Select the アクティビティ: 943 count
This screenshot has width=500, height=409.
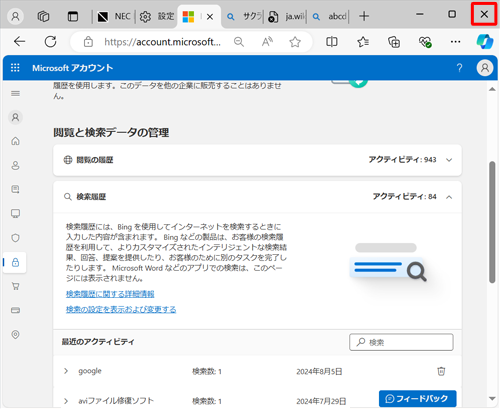tap(402, 160)
